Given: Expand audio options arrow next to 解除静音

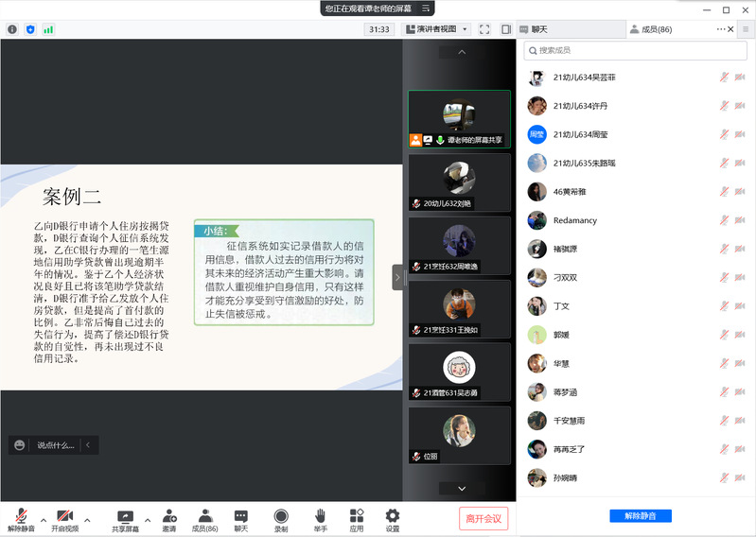Looking at the screenshot, I should (x=44, y=519).
